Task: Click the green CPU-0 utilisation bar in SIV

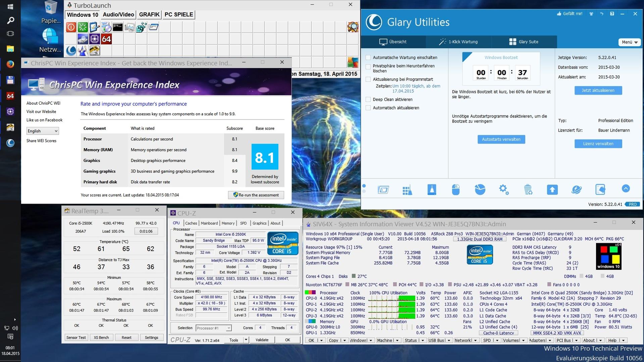Action: [406, 298]
